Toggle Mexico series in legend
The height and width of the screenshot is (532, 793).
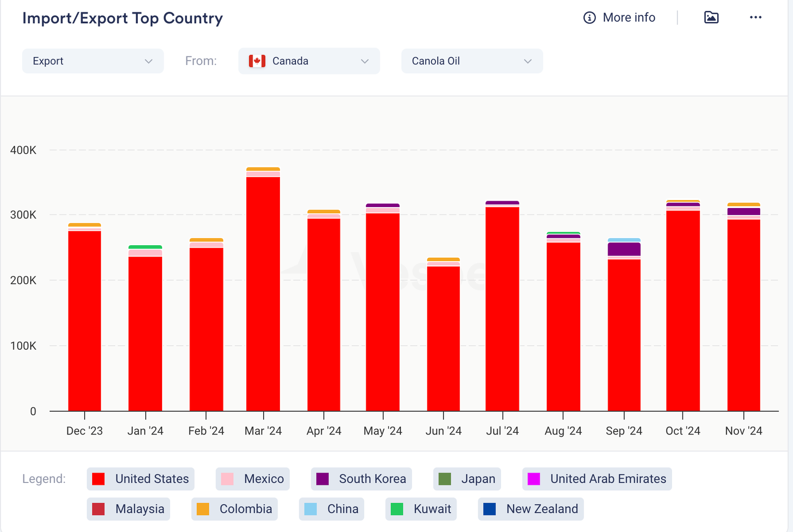(x=253, y=479)
